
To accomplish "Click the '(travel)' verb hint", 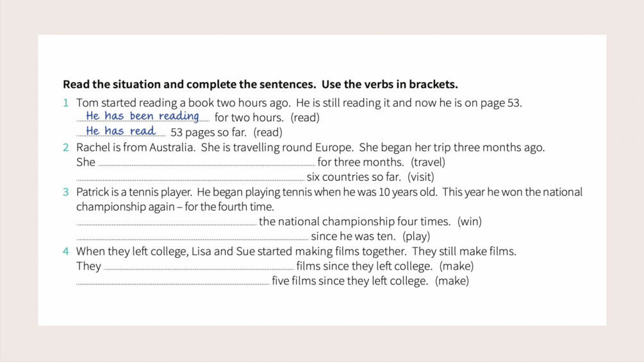I will [428, 163].
